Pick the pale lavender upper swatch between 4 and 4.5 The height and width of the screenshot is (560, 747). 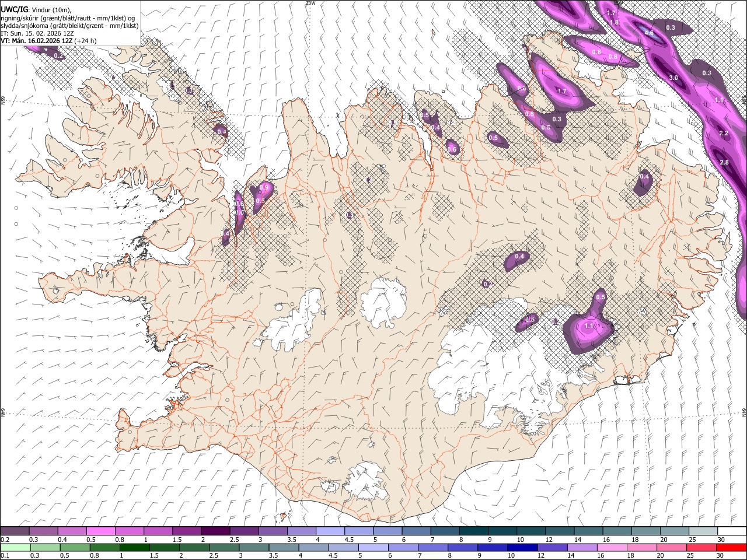coord(330,531)
